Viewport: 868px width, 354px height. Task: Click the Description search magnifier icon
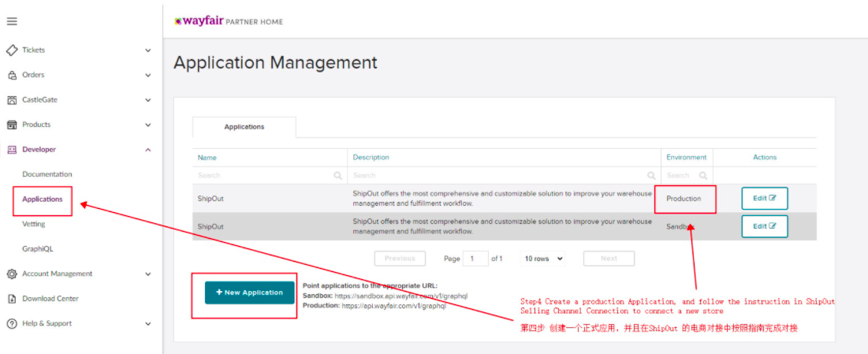click(x=651, y=176)
